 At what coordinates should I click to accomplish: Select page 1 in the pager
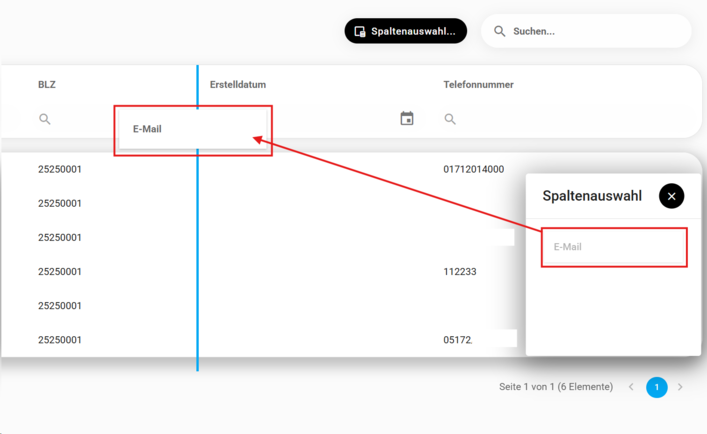tap(656, 387)
